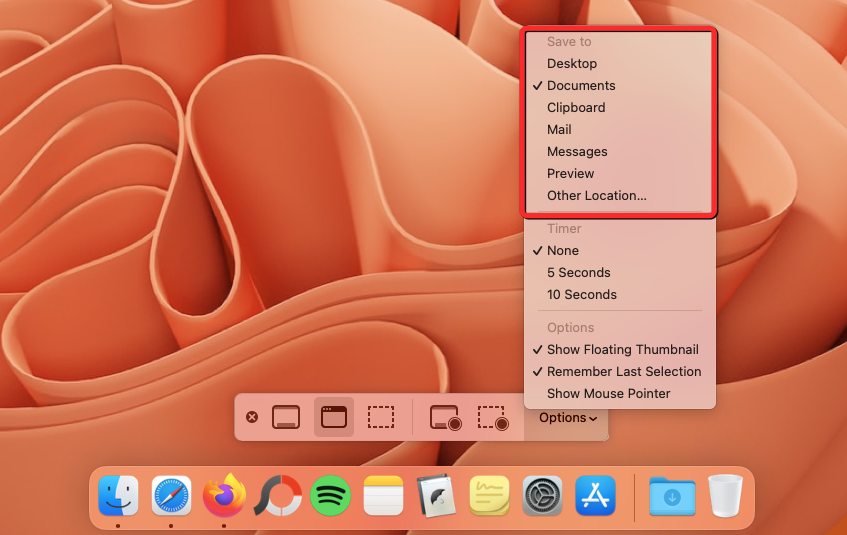Screen dimensions: 847x535
Task: Choose Capture Selected Portion icon
Action: 380,417
